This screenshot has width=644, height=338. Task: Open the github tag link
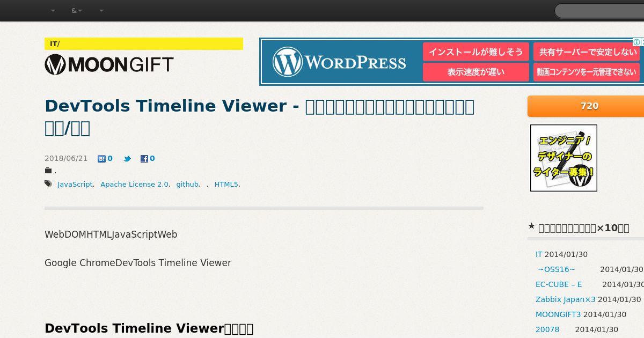(187, 185)
